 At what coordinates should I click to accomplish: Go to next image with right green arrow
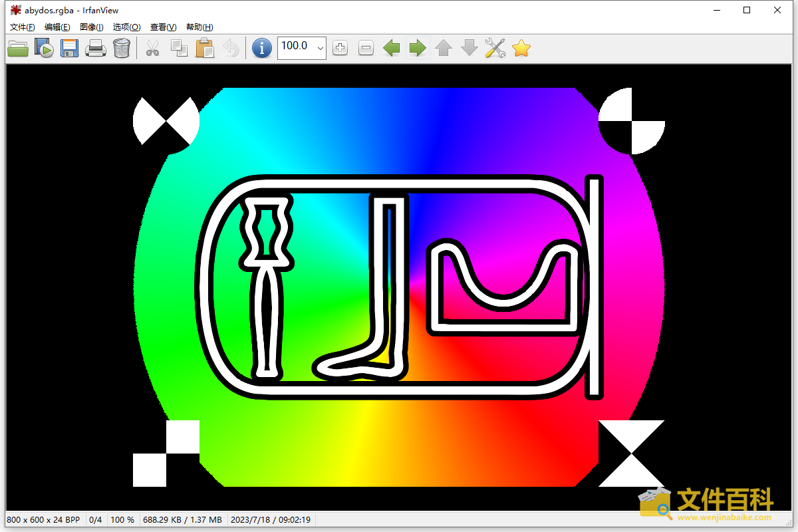click(418, 48)
